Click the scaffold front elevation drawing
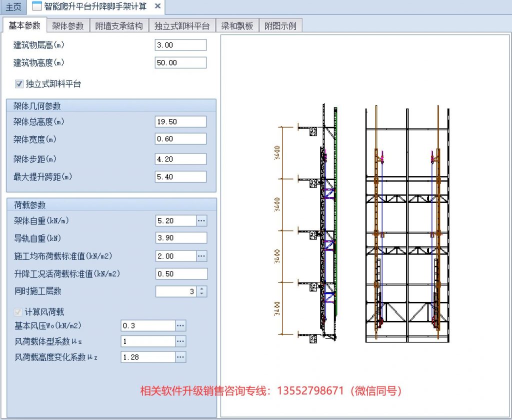 (x=407, y=223)
